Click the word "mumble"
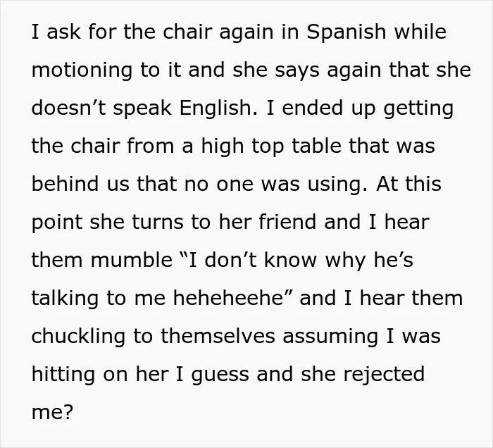Screen dimensions: 493x448 point(132,261)
